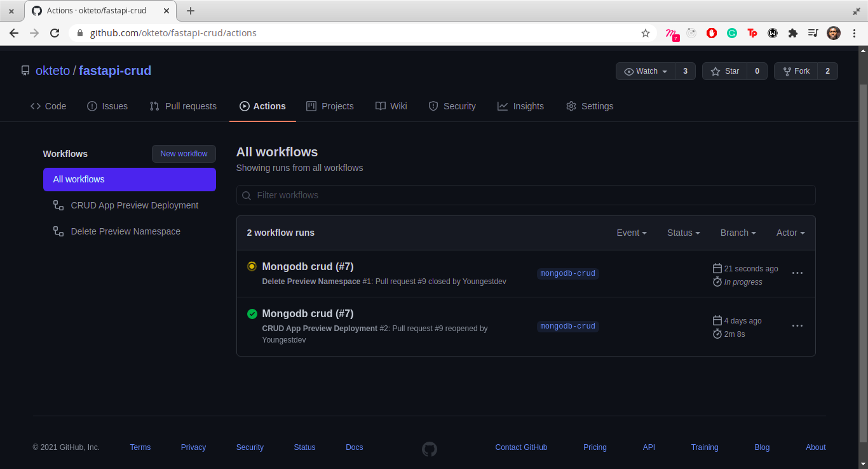Select All workflows in the sidebar
The image size is (868, 469).
[130, 179]
